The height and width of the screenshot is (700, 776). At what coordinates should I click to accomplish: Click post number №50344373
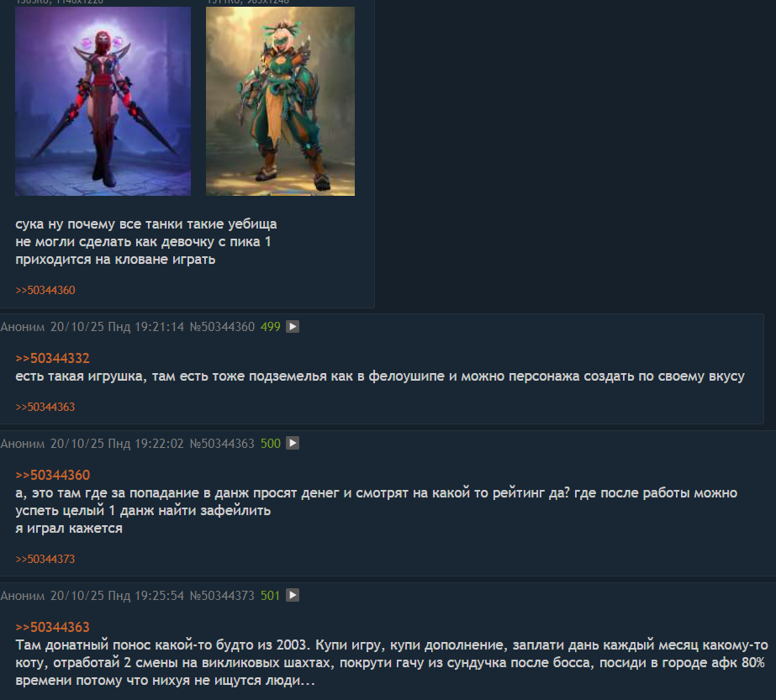coord(222,595)
